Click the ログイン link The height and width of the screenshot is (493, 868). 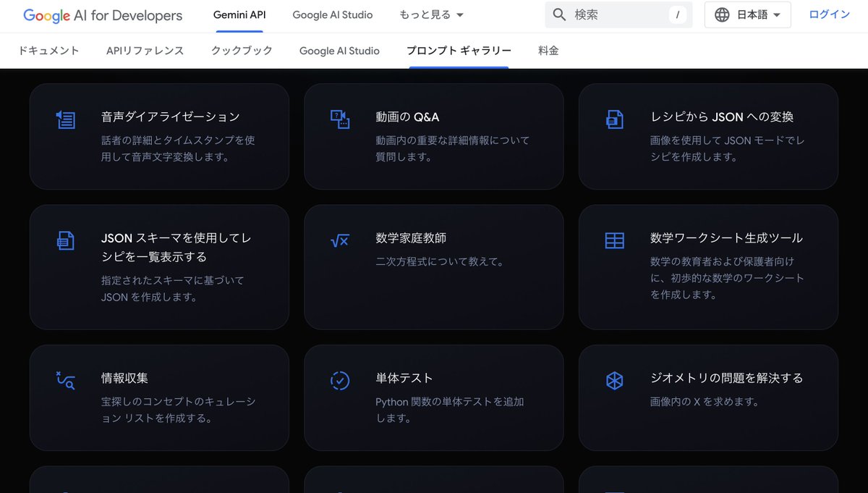(x=829, y=14)
